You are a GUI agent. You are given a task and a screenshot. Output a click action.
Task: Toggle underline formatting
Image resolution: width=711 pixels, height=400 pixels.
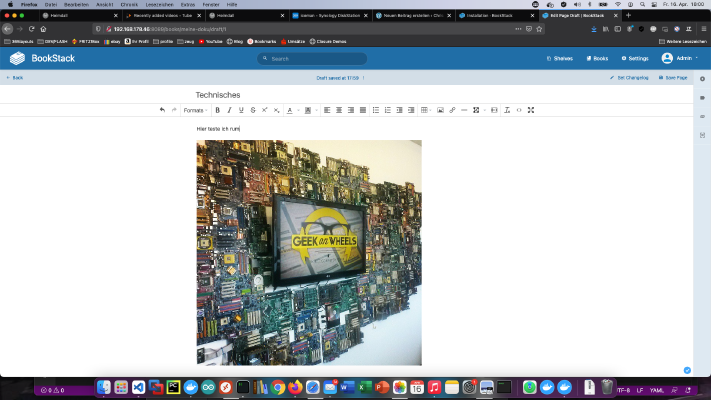(241, 110)
